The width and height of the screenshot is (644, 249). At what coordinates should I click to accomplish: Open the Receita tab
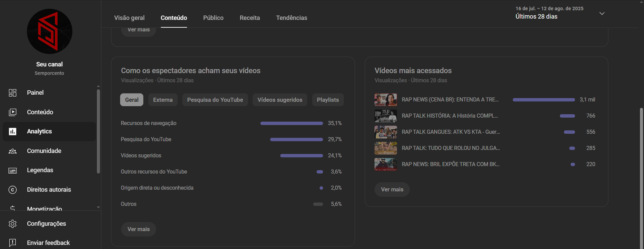click(x=250, y=18)
